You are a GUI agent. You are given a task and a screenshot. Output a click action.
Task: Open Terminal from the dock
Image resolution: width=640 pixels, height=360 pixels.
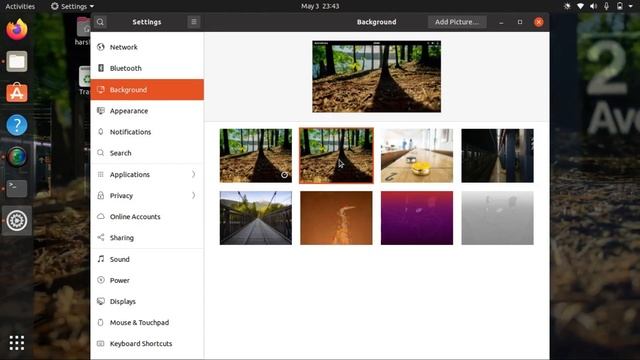(17, 189)
